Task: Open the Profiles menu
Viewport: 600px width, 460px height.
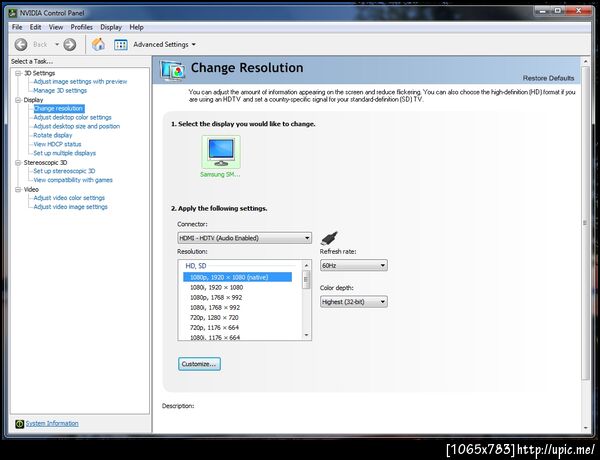Action: [x=82, y=27]
